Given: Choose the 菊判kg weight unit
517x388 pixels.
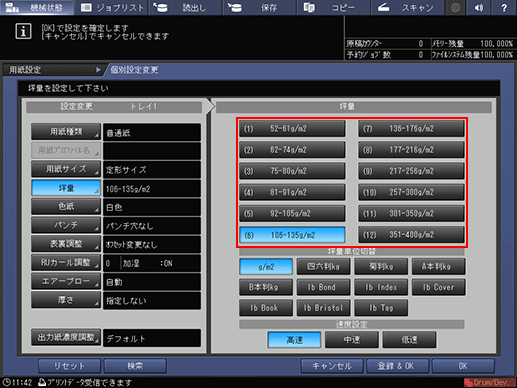Looking at the screenshot, I should [381, 267].
